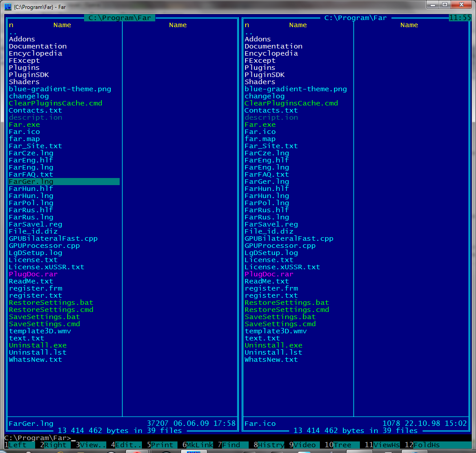The image size is (476, 453).
Task: Select Far.exe in the left panel
Action: (x=24, y=125)
